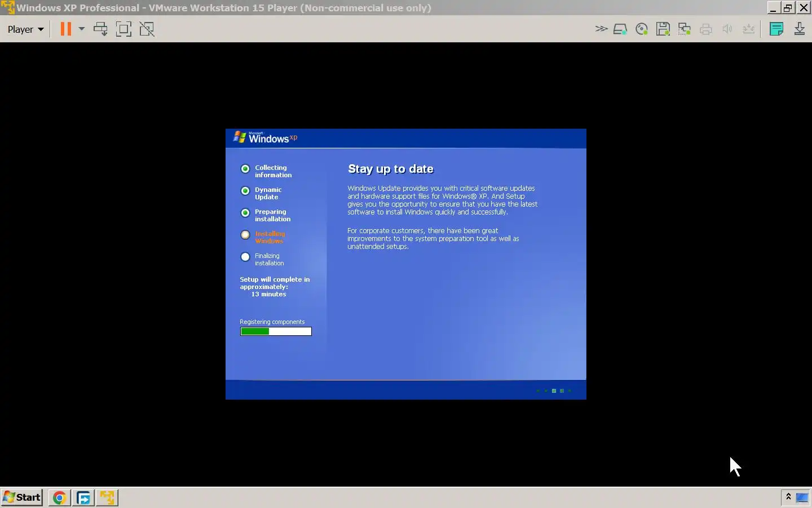
Task: Click the network adapter device icon
Action: 685,29
